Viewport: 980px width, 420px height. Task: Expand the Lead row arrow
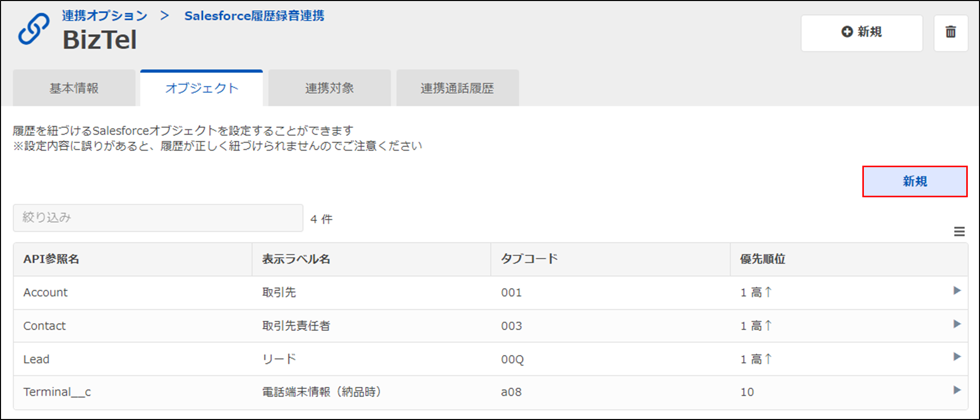tap(957, 357)
